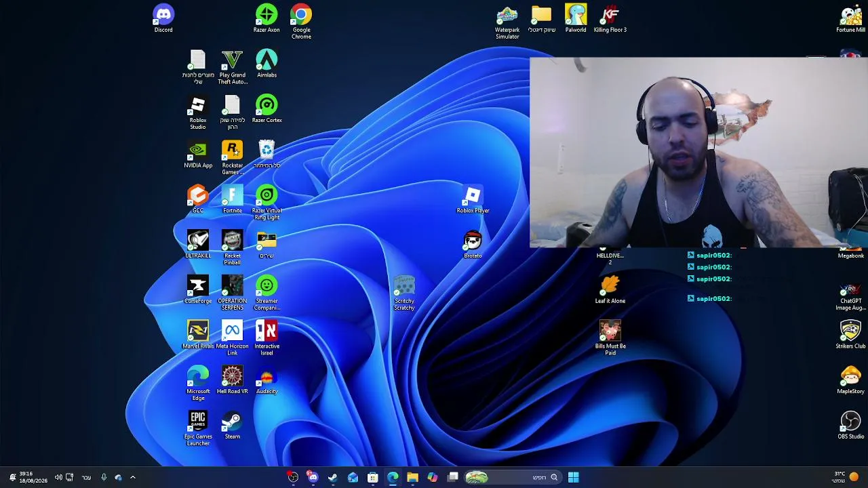Select the Roblox Player desktop icon
Viewport: 868px width, 488px height.
point(473,199)
